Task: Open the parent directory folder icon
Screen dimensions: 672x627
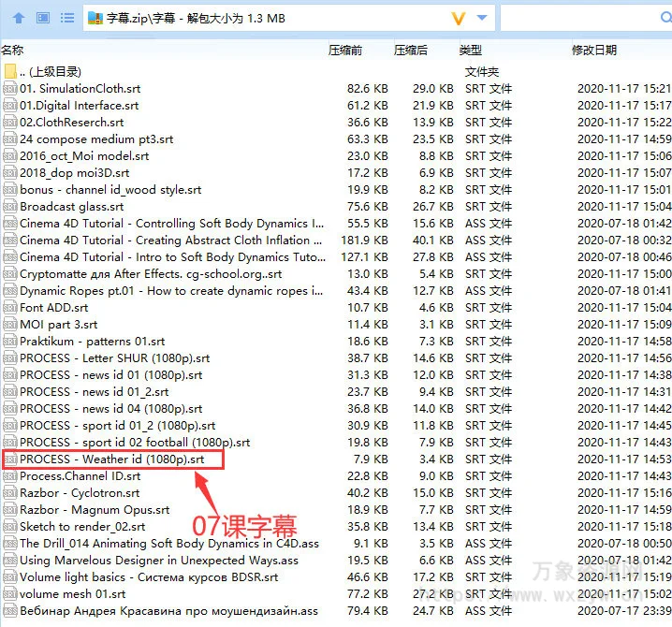Action: (10, 72)
